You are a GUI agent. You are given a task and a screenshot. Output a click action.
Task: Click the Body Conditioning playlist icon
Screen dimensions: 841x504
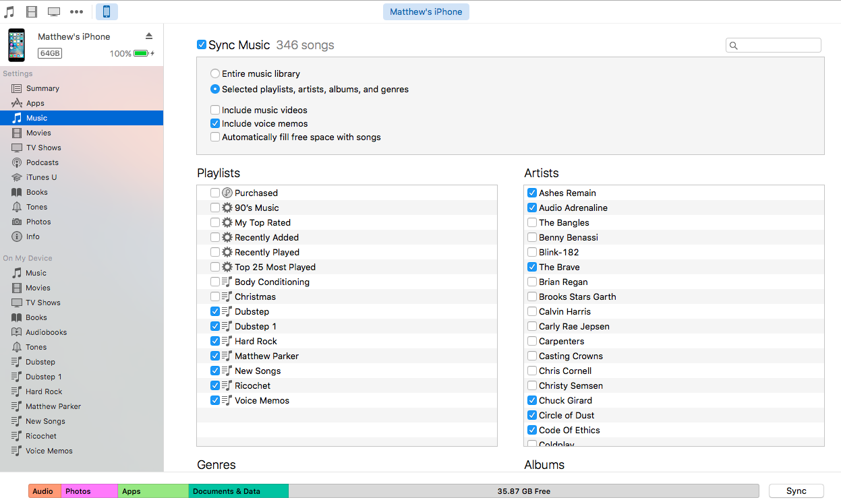(x=227, y=282)
